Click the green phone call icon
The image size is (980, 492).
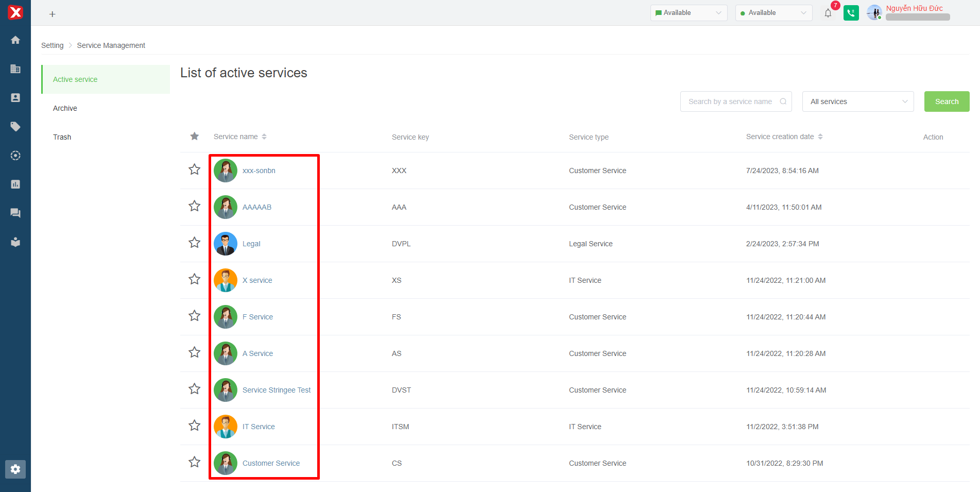click(x=851, y=13)
